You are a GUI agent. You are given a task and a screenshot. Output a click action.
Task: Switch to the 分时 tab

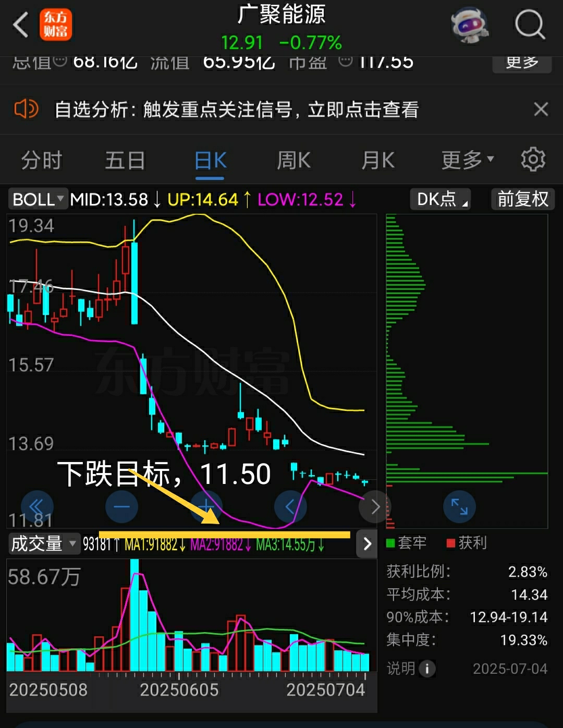point(42,160)
